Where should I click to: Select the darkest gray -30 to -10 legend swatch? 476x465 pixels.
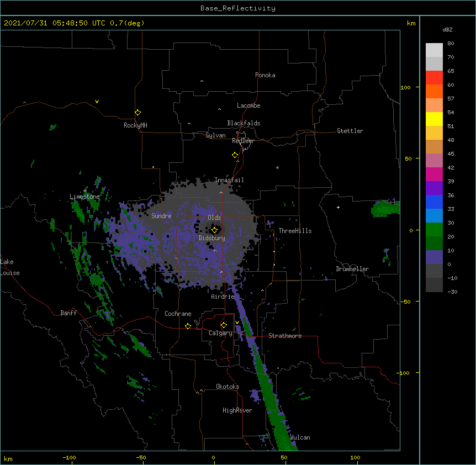pos(434,285)
